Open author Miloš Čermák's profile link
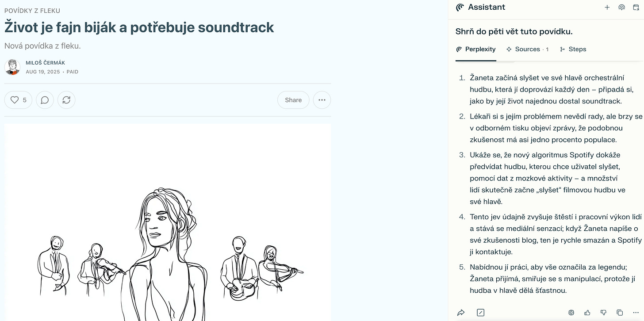644x321 pixels. (x=45, y=63)
